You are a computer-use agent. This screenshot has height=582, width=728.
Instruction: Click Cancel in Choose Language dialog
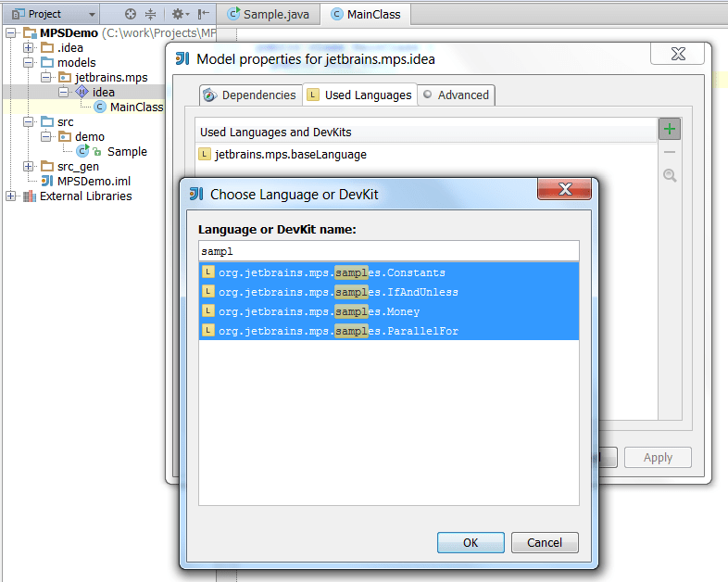(x=545, y=542)
